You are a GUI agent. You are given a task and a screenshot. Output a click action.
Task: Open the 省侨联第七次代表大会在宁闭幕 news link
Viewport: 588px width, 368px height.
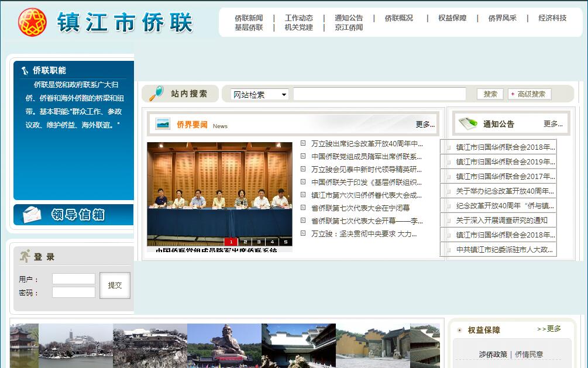pyautogui.click(x=360, y=208)
